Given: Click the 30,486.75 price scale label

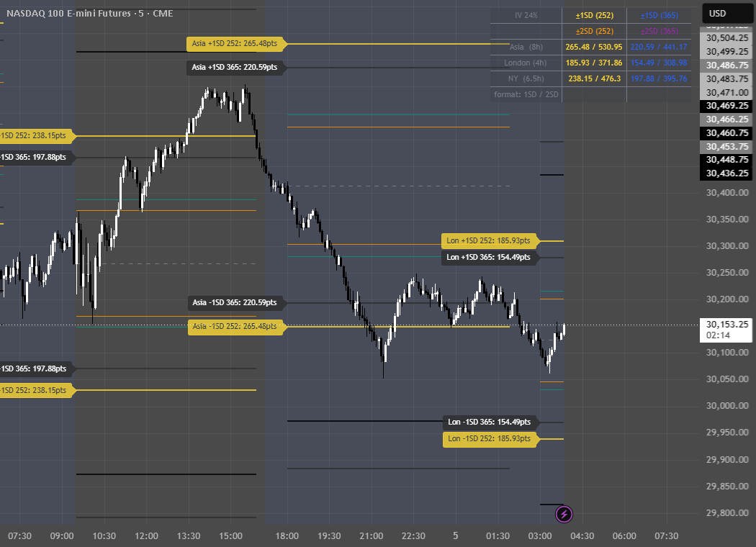Looking at the screenshot, I should 726,65.
